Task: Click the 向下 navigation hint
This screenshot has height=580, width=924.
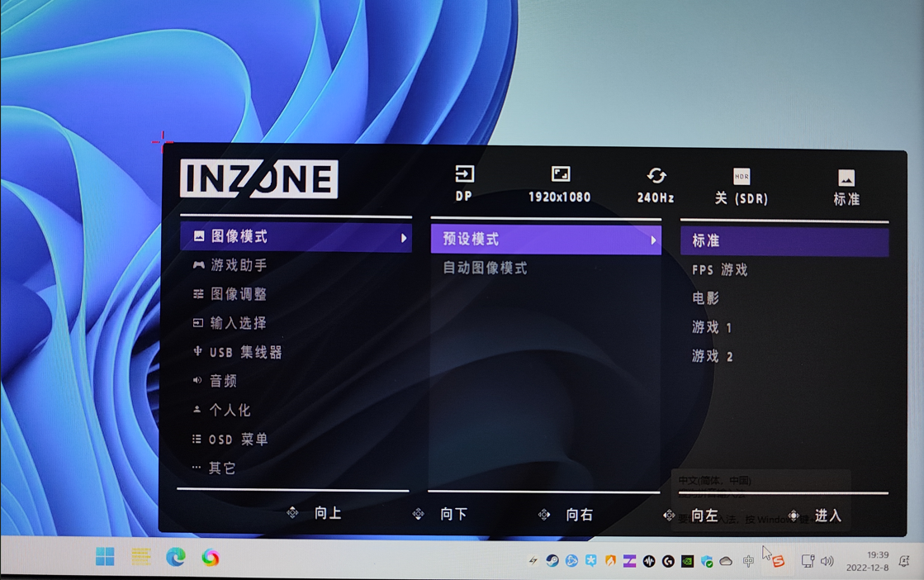Action: [x=440, y=514]
